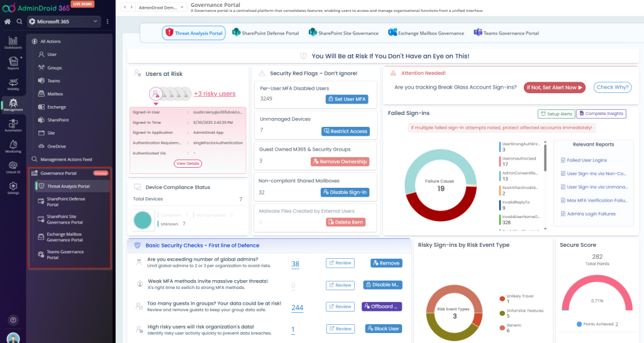Screen dimensions: 644x343
Task: Switch to the SharePoint Defense Portal tab
Action: pos(266,33)
